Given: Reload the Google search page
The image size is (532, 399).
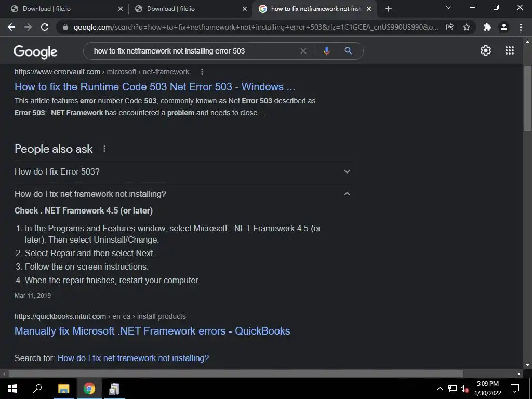Looking at the screenshot, I should coord(45,27).
